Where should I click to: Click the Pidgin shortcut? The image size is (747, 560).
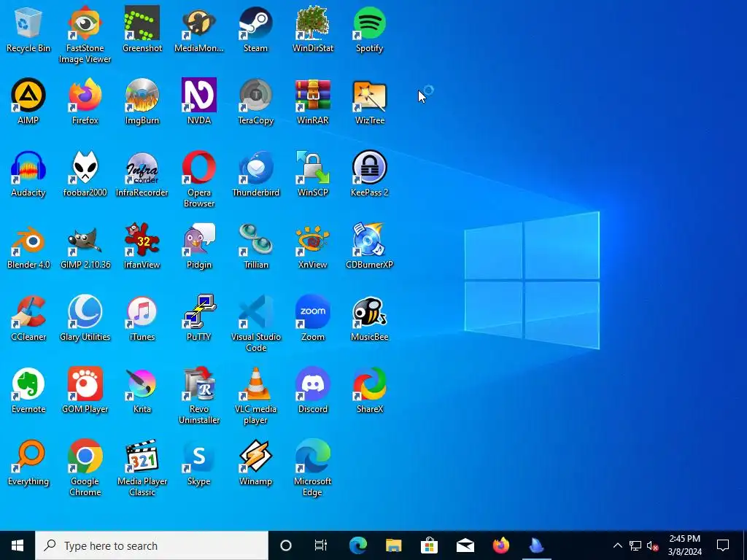click(x=198, y=239)
